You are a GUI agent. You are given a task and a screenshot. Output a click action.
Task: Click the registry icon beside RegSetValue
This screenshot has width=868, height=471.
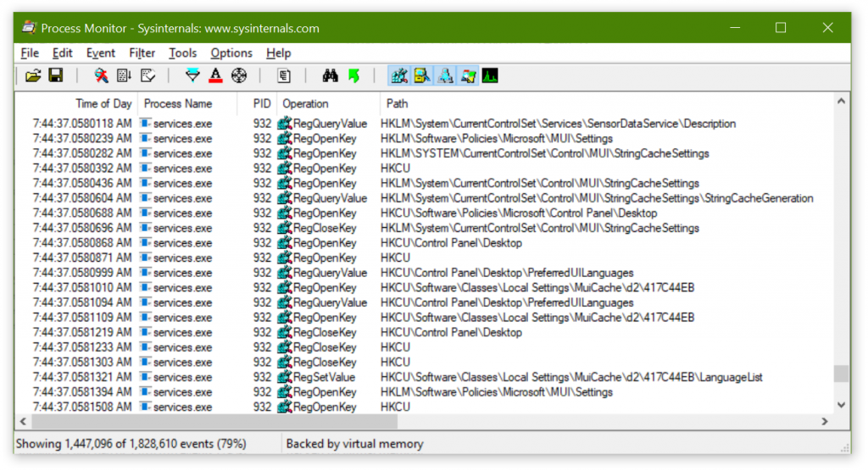click(285, 377)
